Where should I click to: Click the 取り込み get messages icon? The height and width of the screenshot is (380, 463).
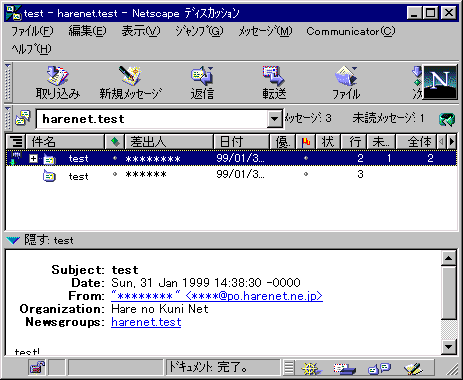click(x=58, y=82)
